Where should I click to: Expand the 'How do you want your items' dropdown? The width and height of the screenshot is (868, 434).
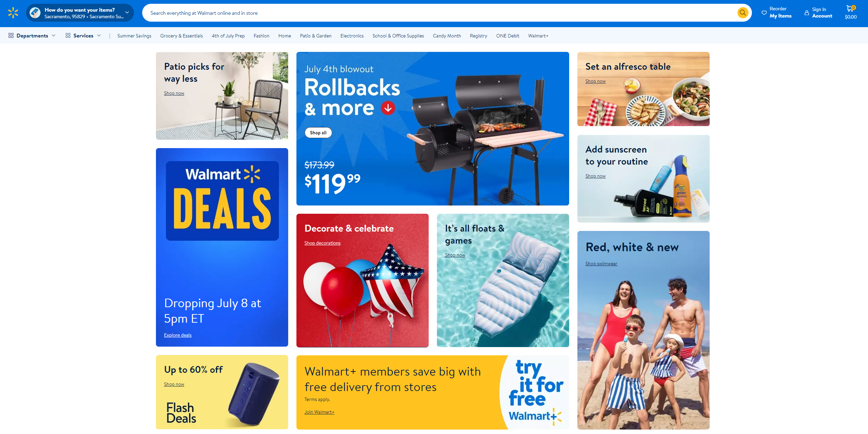tap(127, 13)
